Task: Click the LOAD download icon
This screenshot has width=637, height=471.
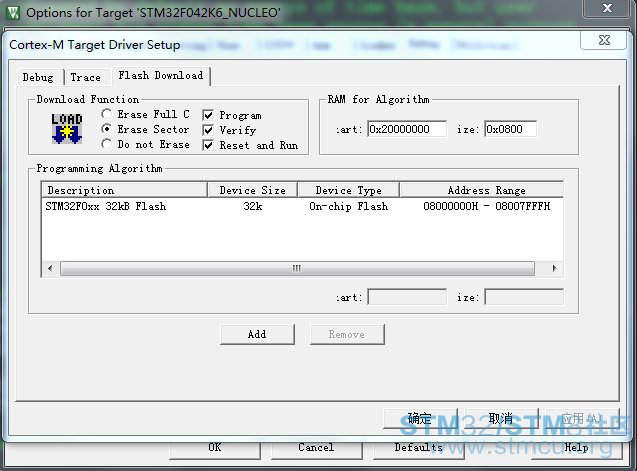Action: point(67,129)
